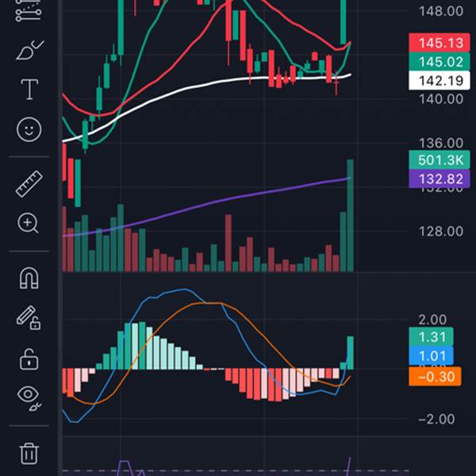Viewport: 476px width, 476px height.
Task: Click the 501.3K volume label
Action: click(440, 159)
